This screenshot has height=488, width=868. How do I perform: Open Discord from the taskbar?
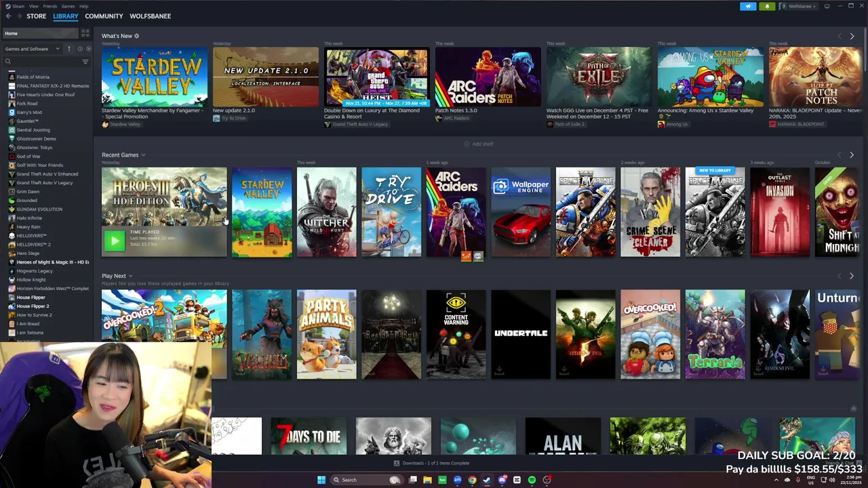pyautogui.click(x=502, y=480)
